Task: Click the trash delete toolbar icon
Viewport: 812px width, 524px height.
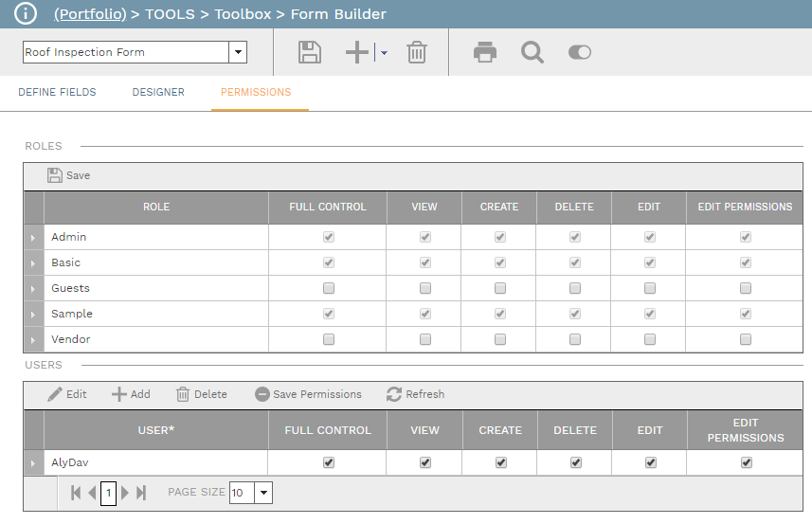Action: tap(417, 52)
